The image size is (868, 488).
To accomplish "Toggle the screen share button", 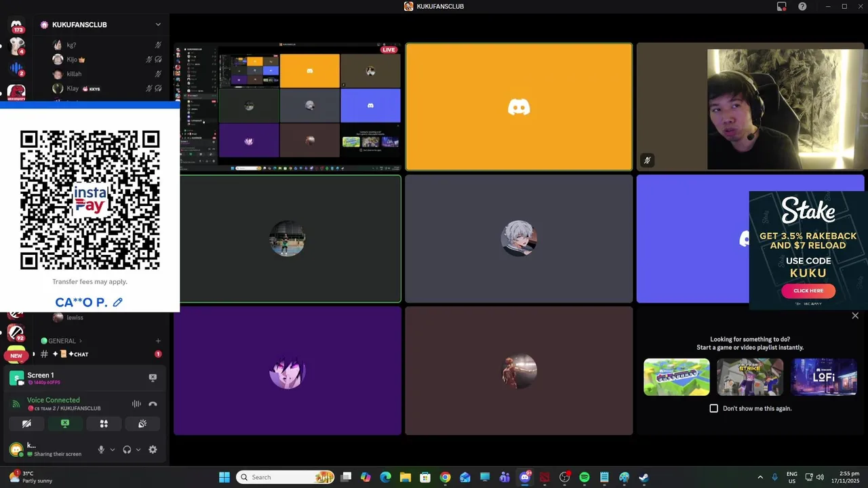I will 65,424.
